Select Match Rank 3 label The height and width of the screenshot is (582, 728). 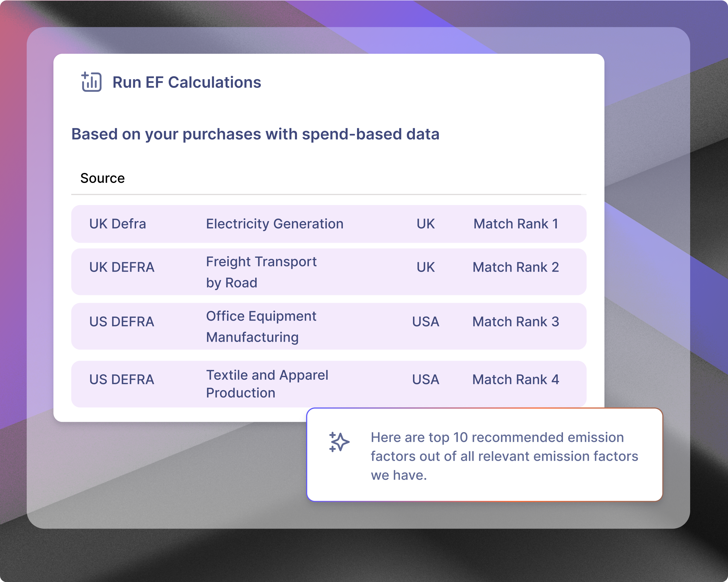pos(516,321)
